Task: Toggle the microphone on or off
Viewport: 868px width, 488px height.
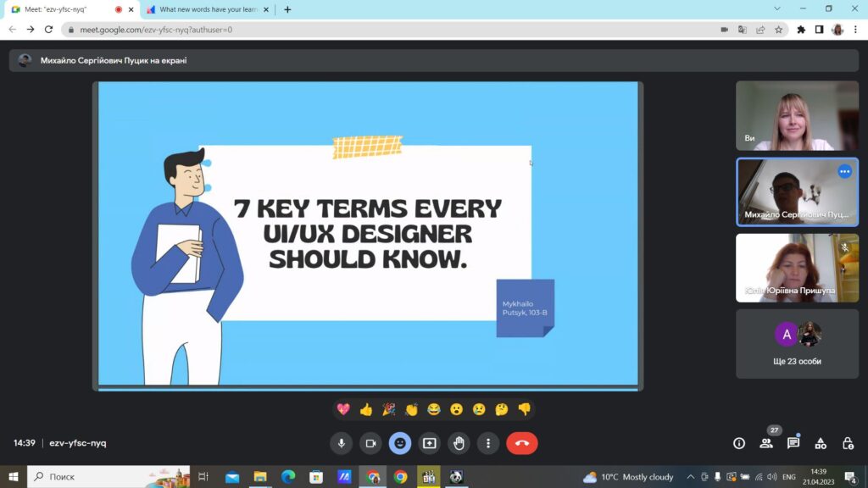Action: coord(341,443)
